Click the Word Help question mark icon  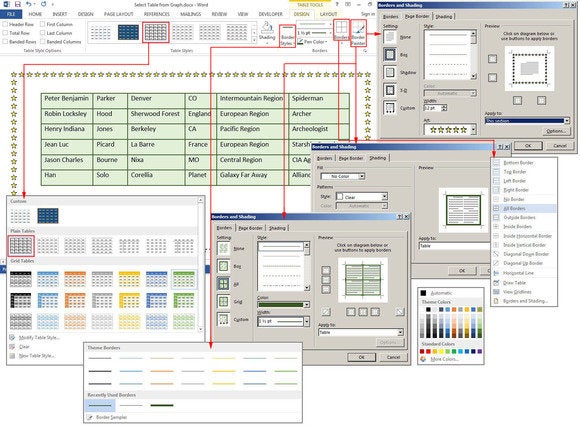pos(337,4)
